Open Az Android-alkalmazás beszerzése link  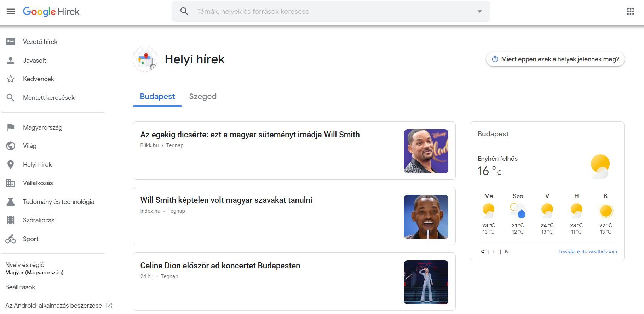[x=54, y=306]
